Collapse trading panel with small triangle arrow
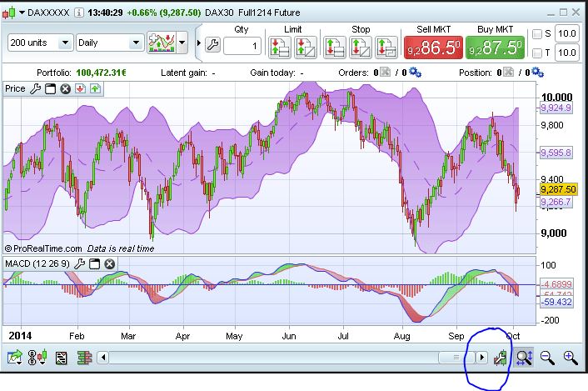The height and width of the screenshot is (391, 588). click(x=199, y=43)
